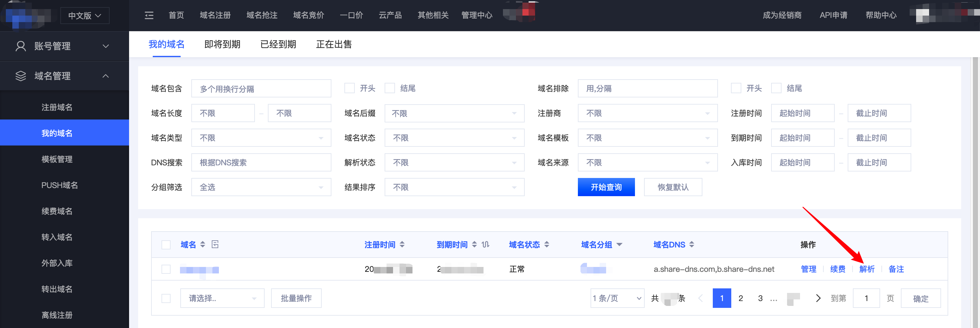Screen dimensions: 980x328
Task: Focus the 域名包含 input field
Action: tap(261, 88)
